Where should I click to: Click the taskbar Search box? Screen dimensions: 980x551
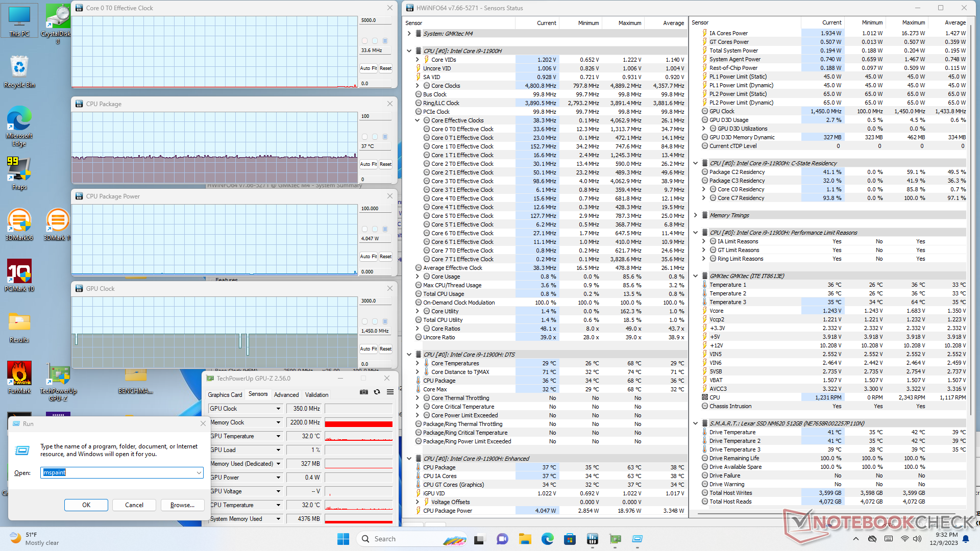(412, 539)
